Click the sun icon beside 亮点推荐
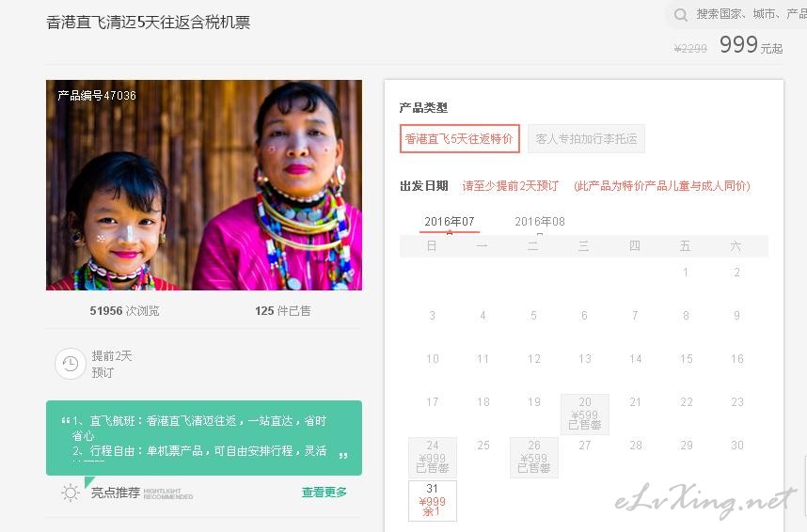Screen dimensions: 807x532 point(70,493)
